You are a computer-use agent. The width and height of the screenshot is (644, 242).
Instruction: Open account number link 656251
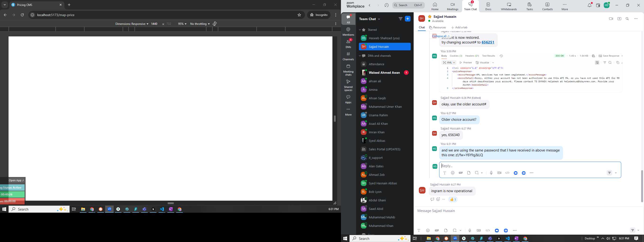tap(488, 42)
